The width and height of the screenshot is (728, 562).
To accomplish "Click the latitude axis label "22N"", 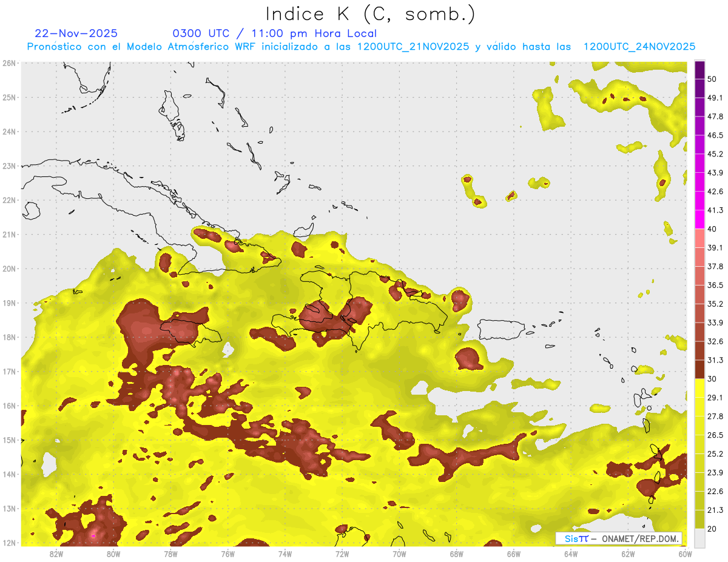I will tap(9, 200).
